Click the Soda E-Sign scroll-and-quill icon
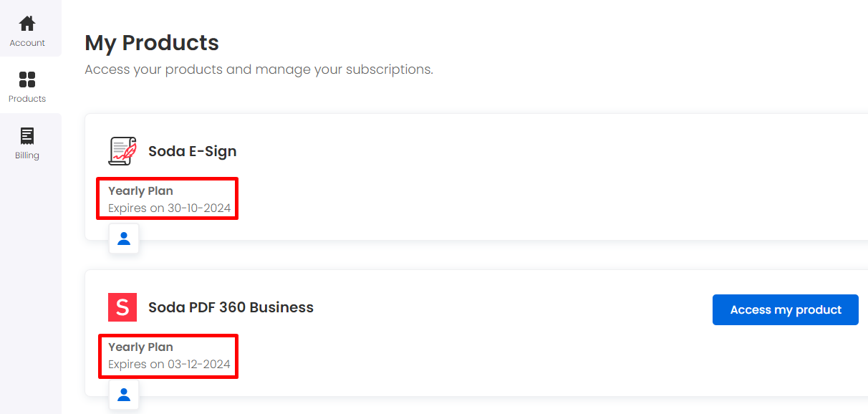868x414 pixels. [x=122, y=151]
